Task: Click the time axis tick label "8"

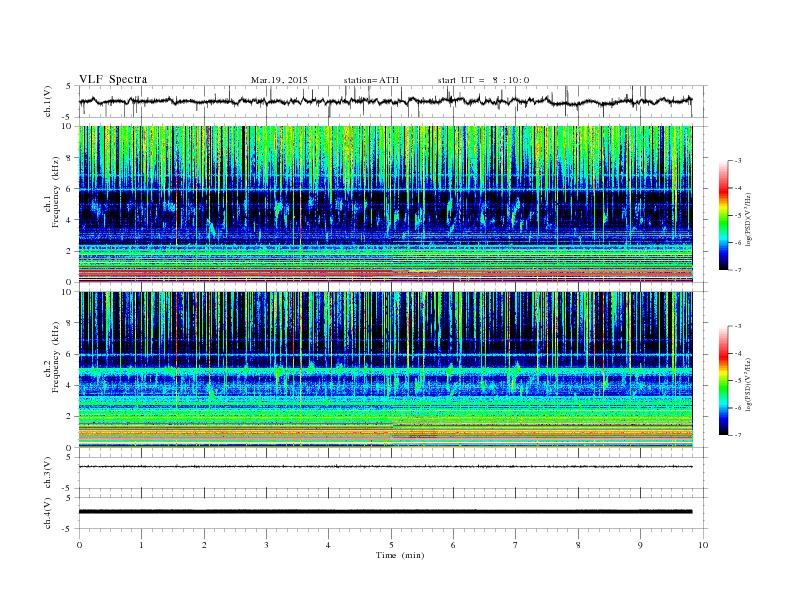Action: click(x=578, y=545)
